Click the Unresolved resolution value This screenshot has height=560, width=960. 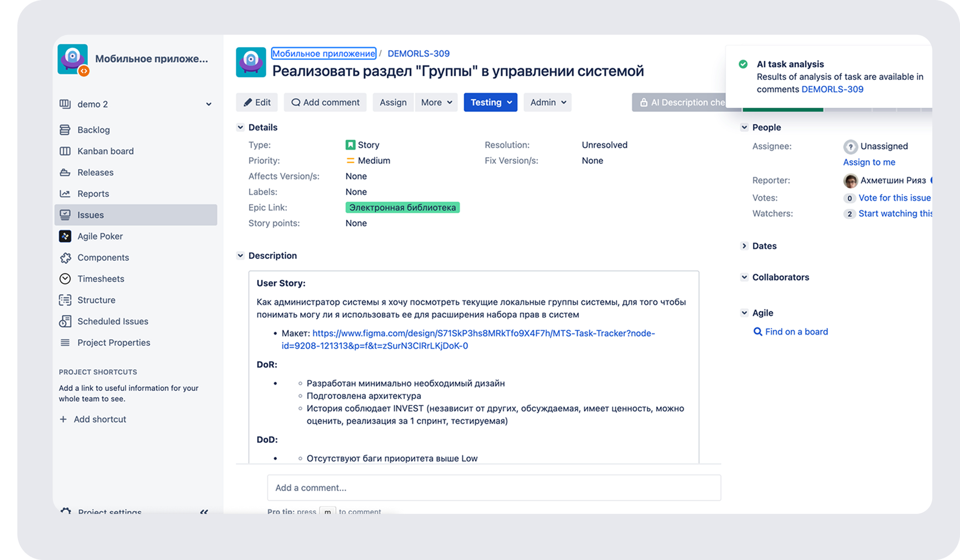point(604,145)
